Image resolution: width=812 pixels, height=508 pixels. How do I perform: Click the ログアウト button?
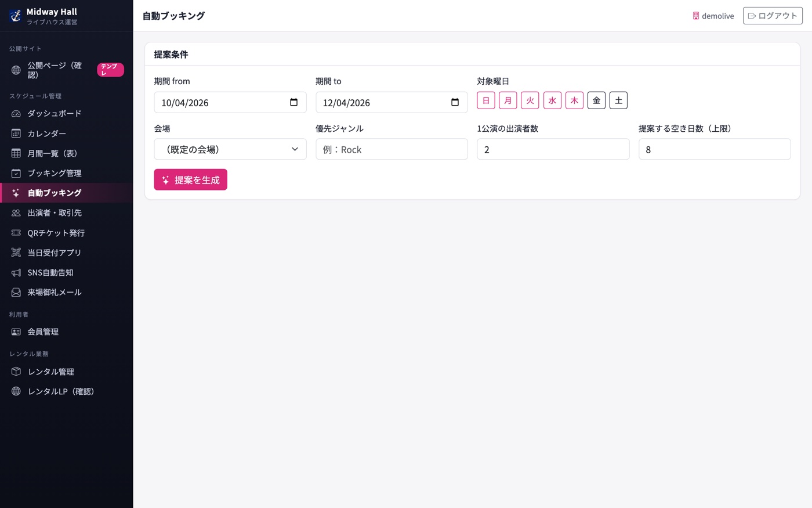773,16
